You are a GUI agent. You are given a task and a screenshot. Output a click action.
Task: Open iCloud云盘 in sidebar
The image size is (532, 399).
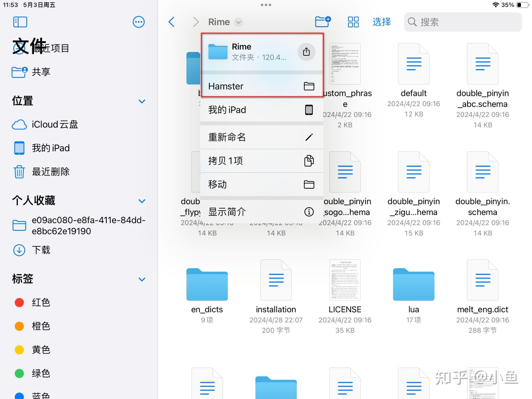tap(54, 124)
